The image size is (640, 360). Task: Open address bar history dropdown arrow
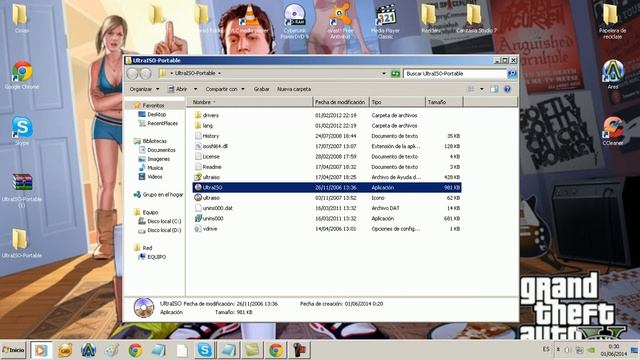pyautogui.click(x=384, y=73)
